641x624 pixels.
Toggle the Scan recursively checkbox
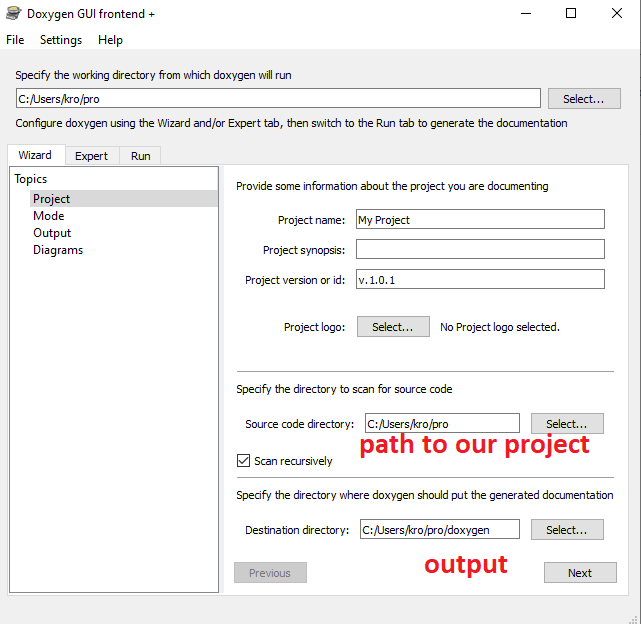[x=244, y=460]
